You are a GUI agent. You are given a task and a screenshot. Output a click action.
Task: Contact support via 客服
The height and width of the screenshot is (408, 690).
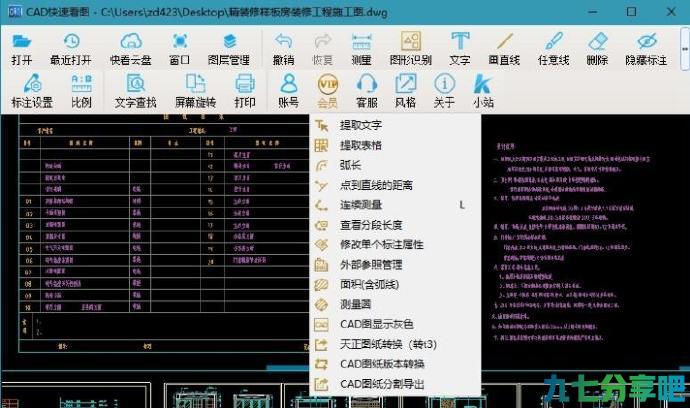(x=367, y=91)
